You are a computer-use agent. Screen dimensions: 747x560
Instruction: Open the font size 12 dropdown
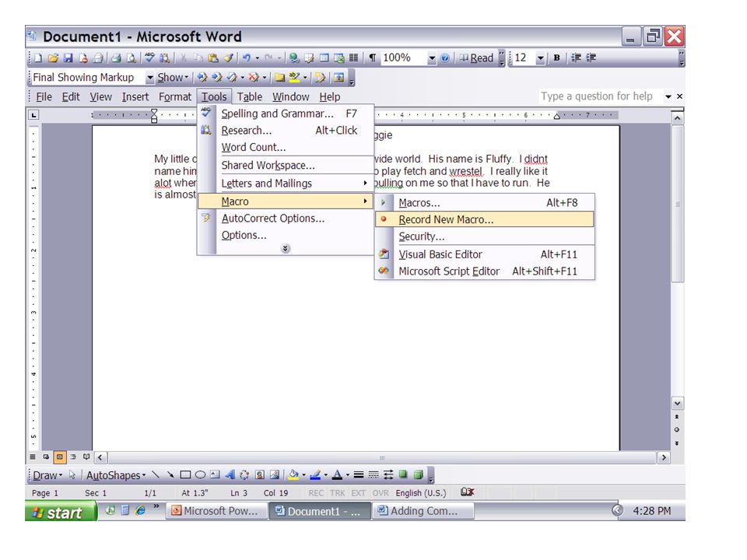point(540,58)
